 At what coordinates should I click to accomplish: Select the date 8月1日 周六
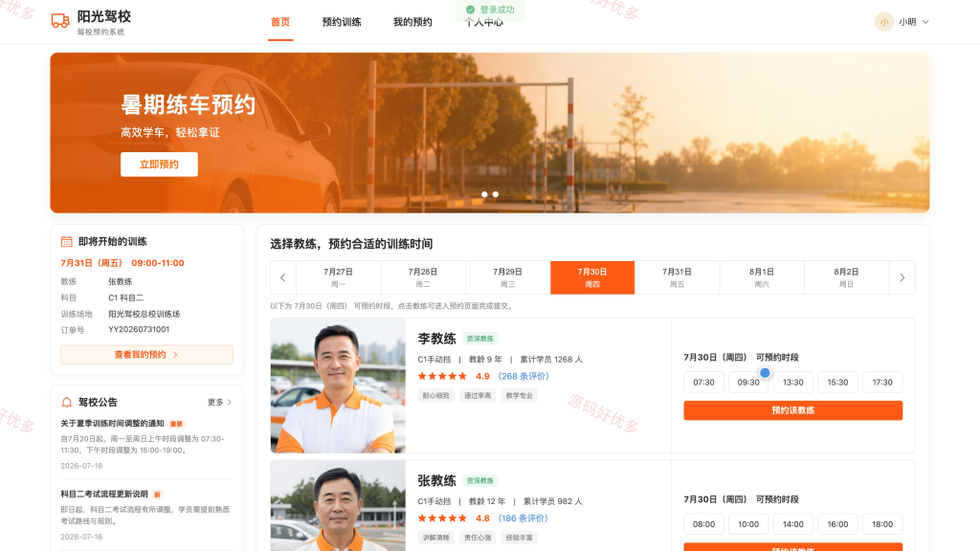tap(762, 277)
